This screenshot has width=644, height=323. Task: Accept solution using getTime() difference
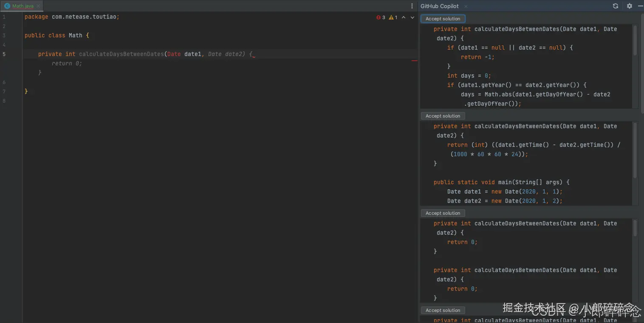pos(443,116)
